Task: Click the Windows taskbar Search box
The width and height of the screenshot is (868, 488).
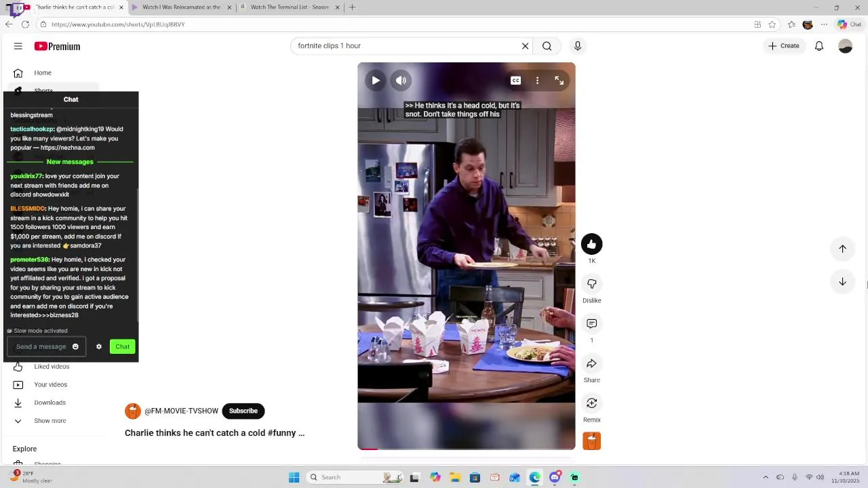Action: click(x=357, y=477)
